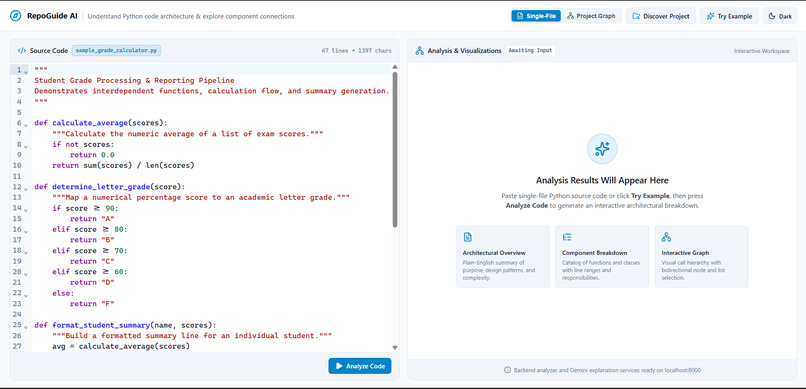Click the '47 lines • 1397 chars' counter
Viewport: 806px width, 389px height.
point(356,51)
